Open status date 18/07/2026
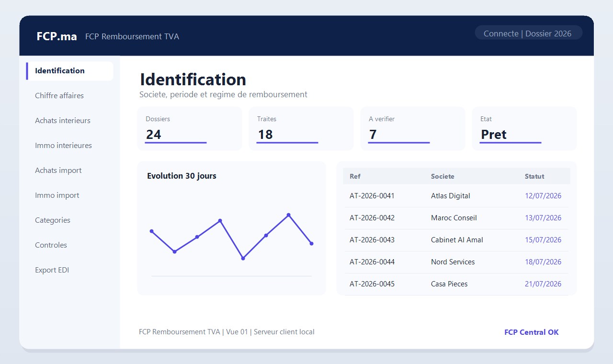 (543, 262)
